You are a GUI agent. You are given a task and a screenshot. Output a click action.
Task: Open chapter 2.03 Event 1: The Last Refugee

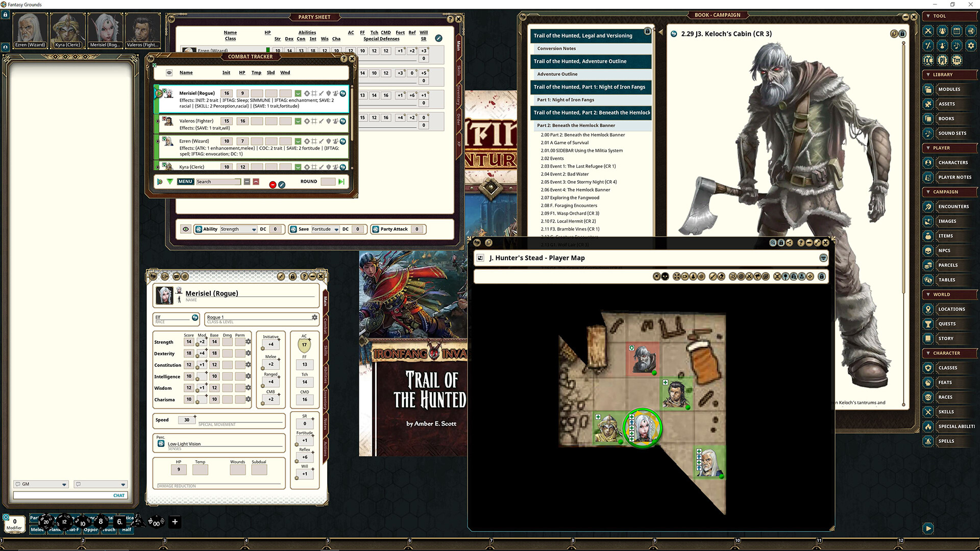coord(578,166)
